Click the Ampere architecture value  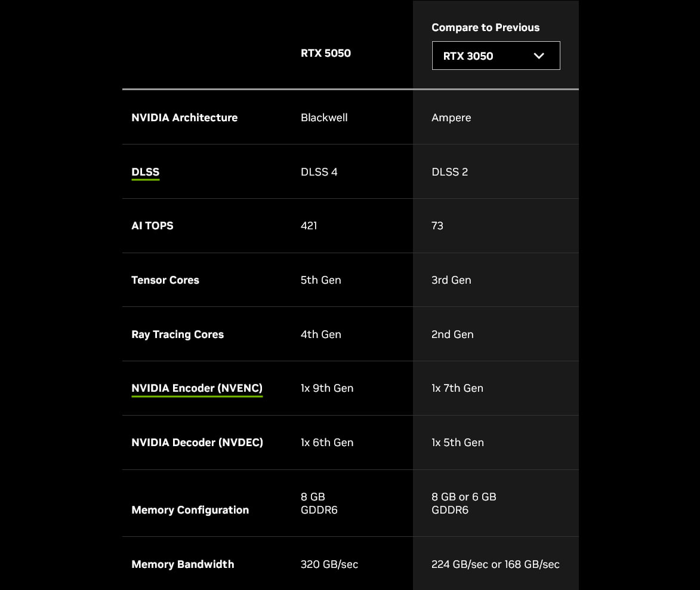pos(451,118)
